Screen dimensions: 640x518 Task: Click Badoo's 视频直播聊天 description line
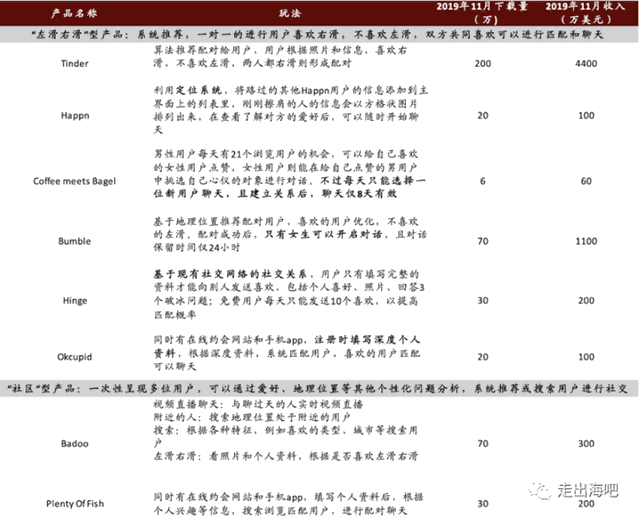pos(258,404)
